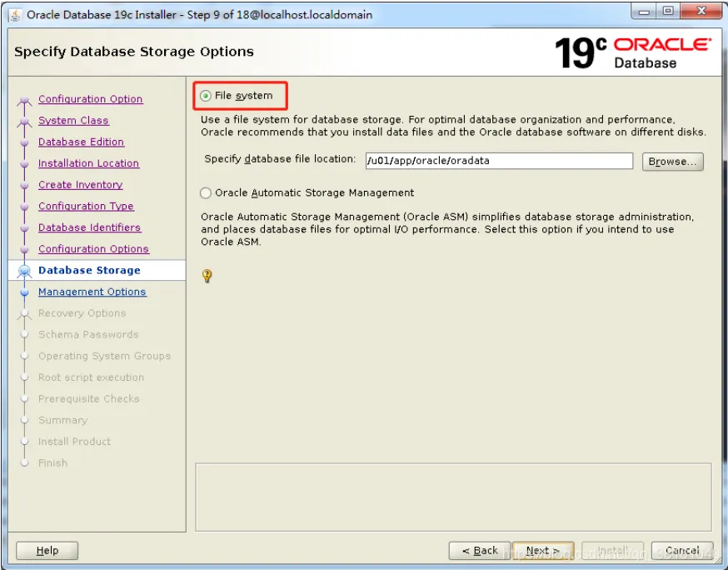
Task: Click the greyed Operating System Groups text
Action: point(104,356)
